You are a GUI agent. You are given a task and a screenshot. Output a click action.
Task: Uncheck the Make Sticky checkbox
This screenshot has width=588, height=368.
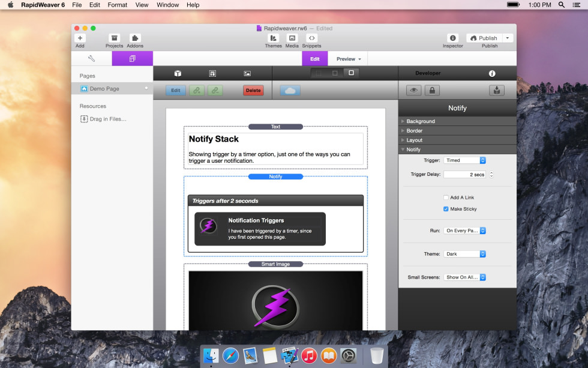click(446, 209)
